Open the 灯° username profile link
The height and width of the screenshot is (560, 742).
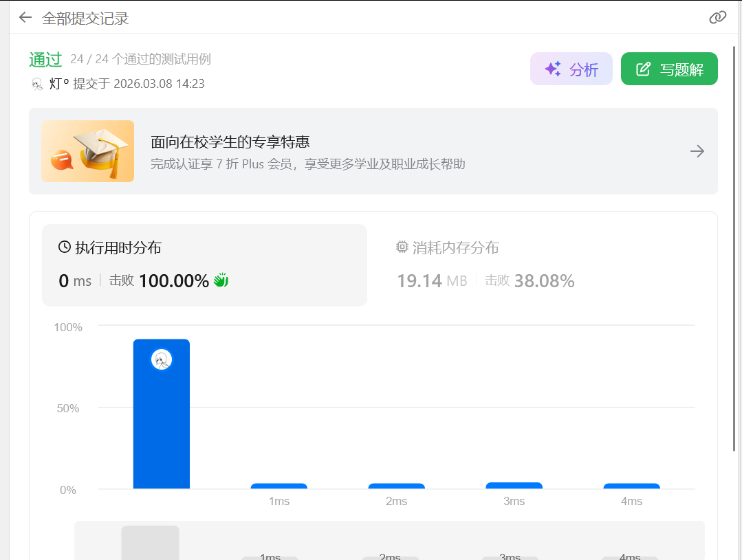point(59,84)
